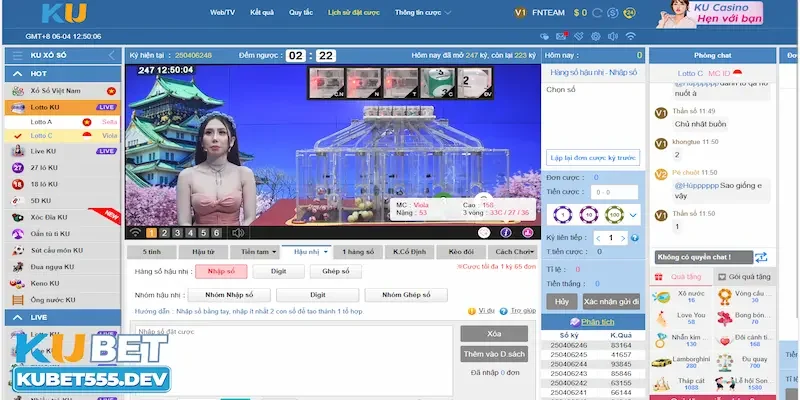Image resolution: width=800 pixels, height=400 pixels.
Task: Click the Tiền cược amount field
Action: click(614, 192)
